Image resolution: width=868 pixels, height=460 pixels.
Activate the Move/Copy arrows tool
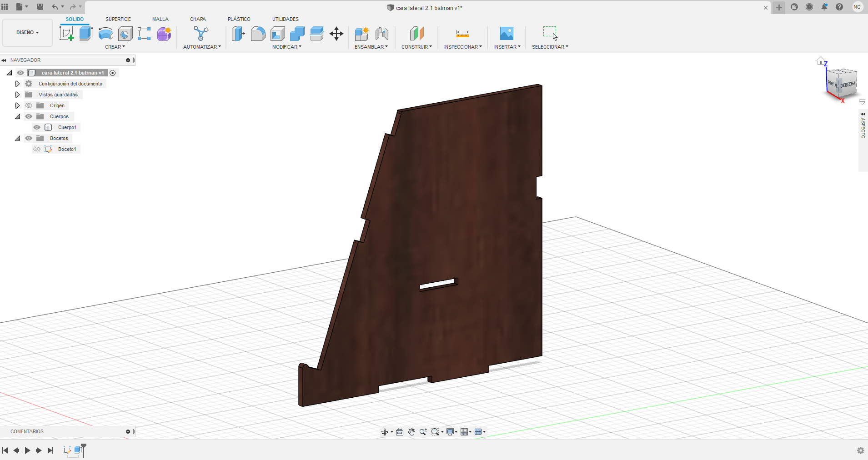[336, 34]
